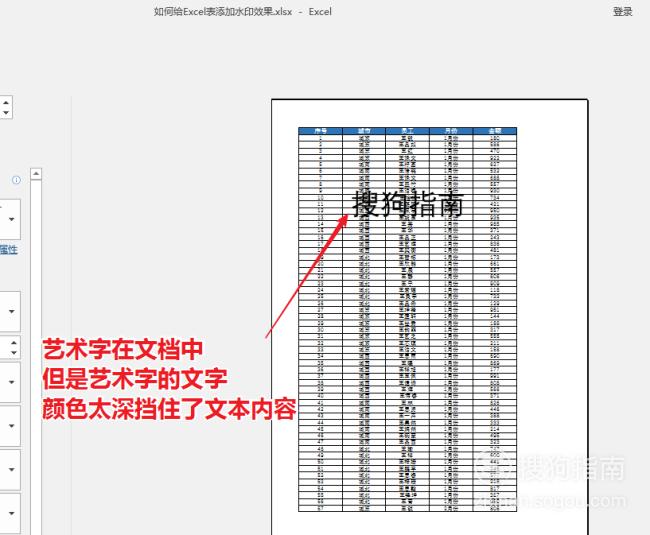The width and height of the screenshot is (650, 535).
Task: Decrease the number of print copies
Action: [x=6, y=112]
